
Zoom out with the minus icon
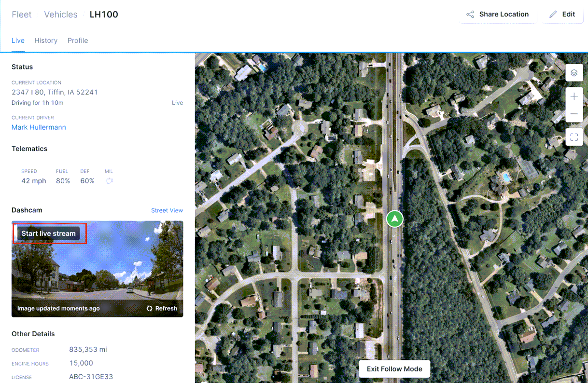pos(574,114)
